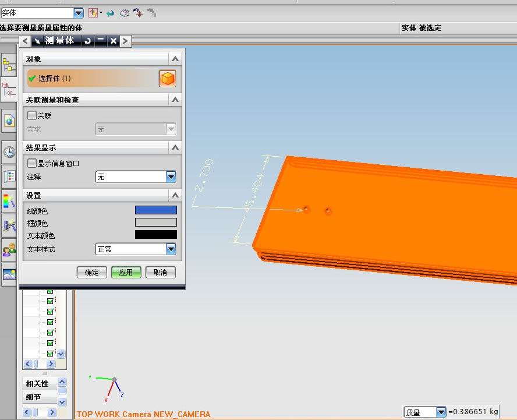This screenshot has width=517, height=420.
Task: Enable the 显示信息窗口 checkbox
Action: point(31,163)
